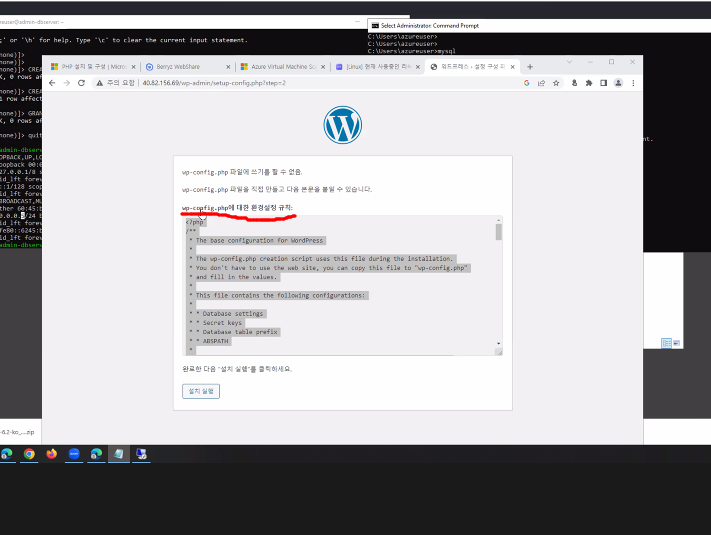The image size is (711, 535).
Task: Close the Azure Virtual Machine tab
Action: (x=323, y=67)
